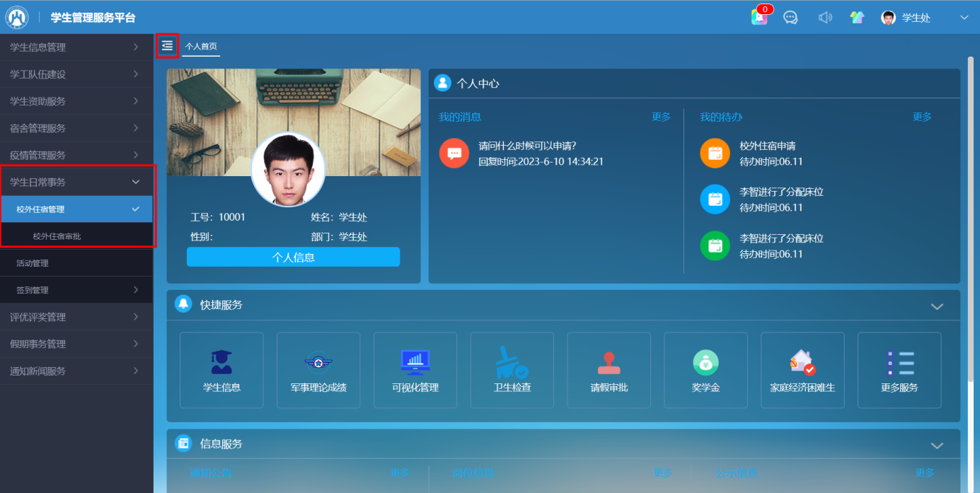Open 请假审批 quick service
Viewport: 980px width, 493px height.
[609, 370]
